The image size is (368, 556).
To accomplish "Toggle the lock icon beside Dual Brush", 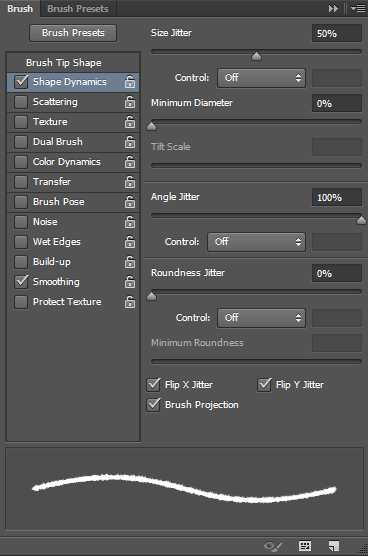I will coord(130,142).
